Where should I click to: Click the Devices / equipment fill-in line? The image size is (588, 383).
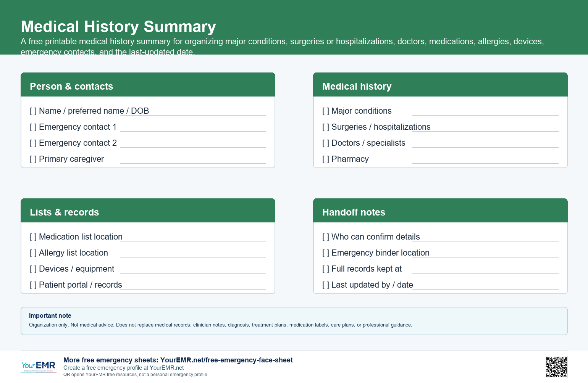tap(193, 273)
